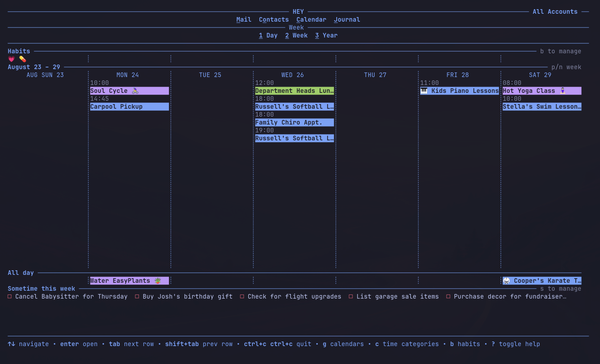Open the Journal section
The width and height of the screenshot is (600, 364).
pyautogui.click(x=347, y=20)
